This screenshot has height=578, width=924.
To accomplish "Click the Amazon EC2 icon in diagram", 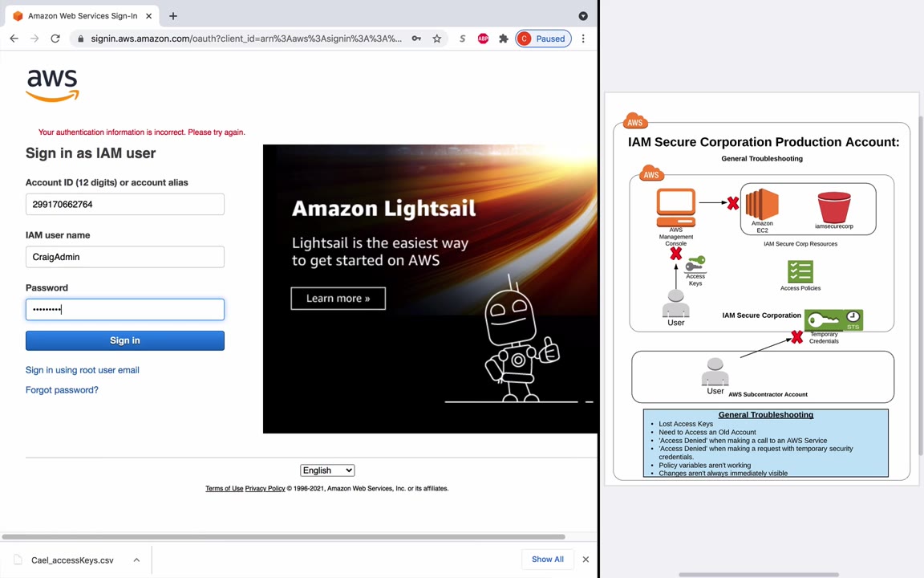I will point(762,204).
